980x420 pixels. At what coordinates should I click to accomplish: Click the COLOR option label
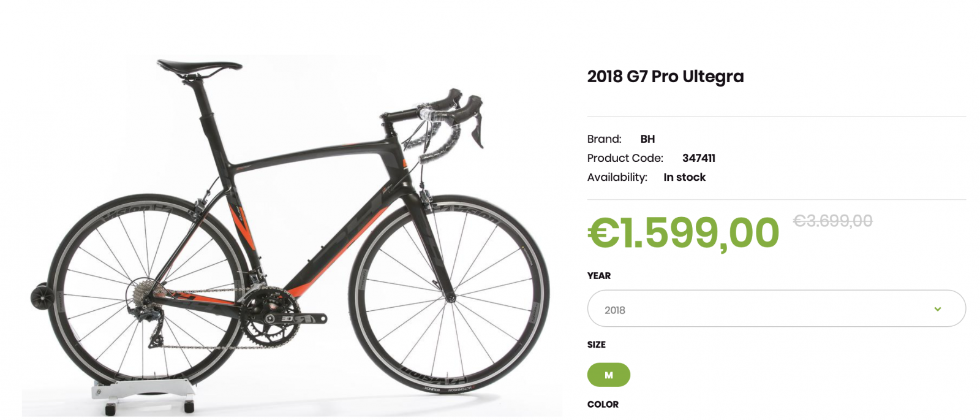603,404
